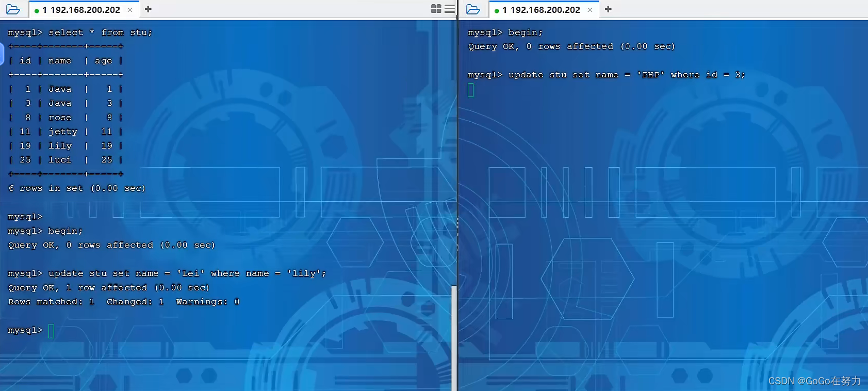Screen dimensions: 868x391
Task: Click the 'age' column header in table
Action: [x=103, y=61]
